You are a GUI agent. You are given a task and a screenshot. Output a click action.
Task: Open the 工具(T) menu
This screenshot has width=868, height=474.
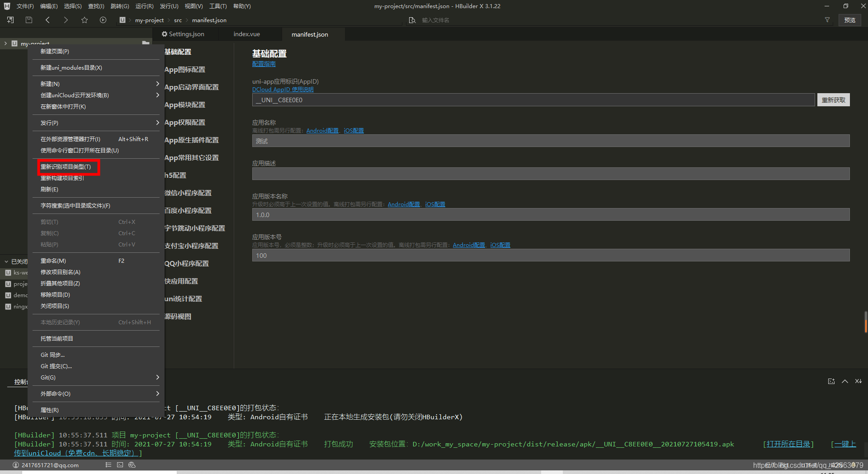pyautogui.click(x=218, y=6)
